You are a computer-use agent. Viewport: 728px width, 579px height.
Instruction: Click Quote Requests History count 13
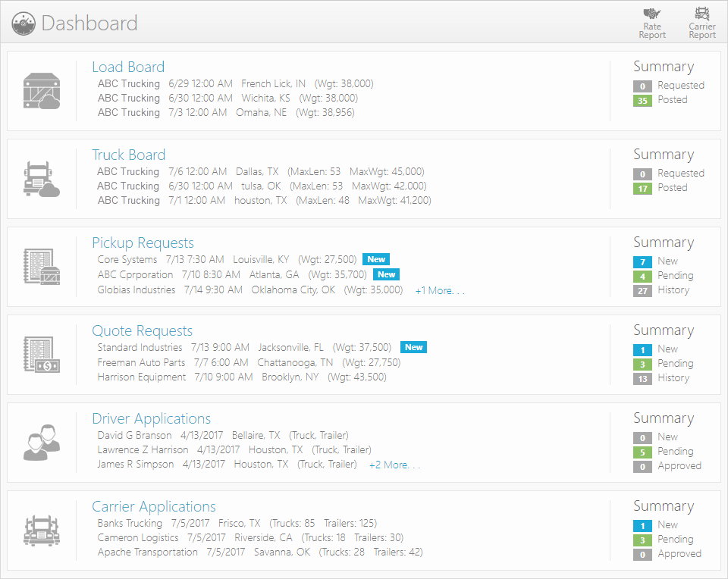(642, 379)
